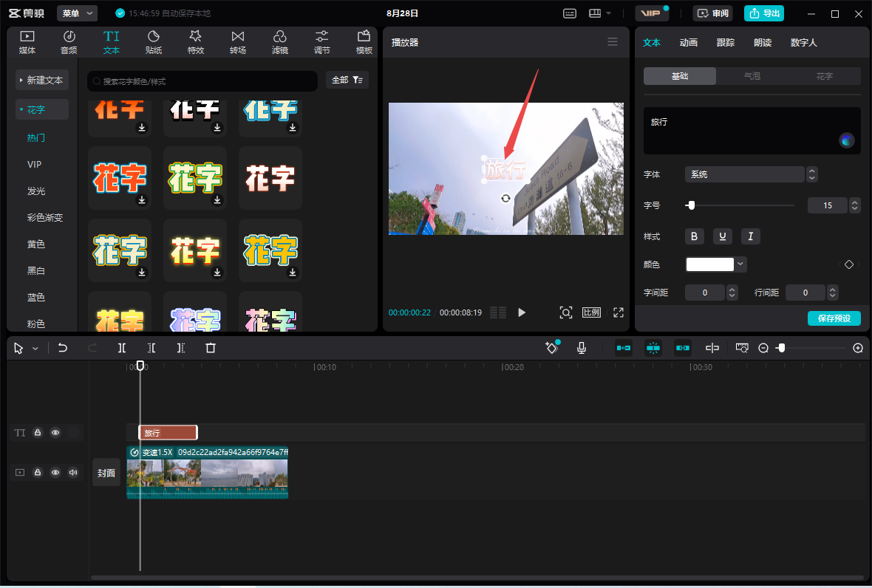Open the 菜单 menu dropdown
The height and width of the screenshot is (588, 872).
[77, 13]
